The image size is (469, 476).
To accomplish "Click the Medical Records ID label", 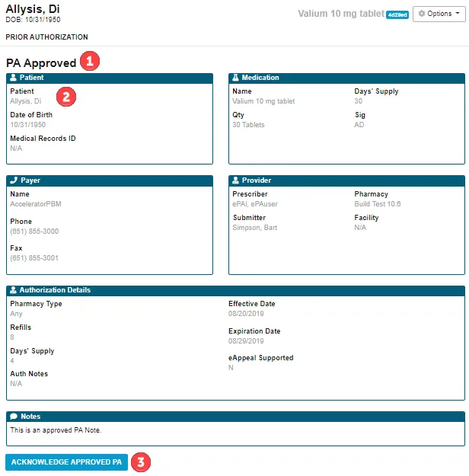I will pyautogui.click(x=43, y=139).
